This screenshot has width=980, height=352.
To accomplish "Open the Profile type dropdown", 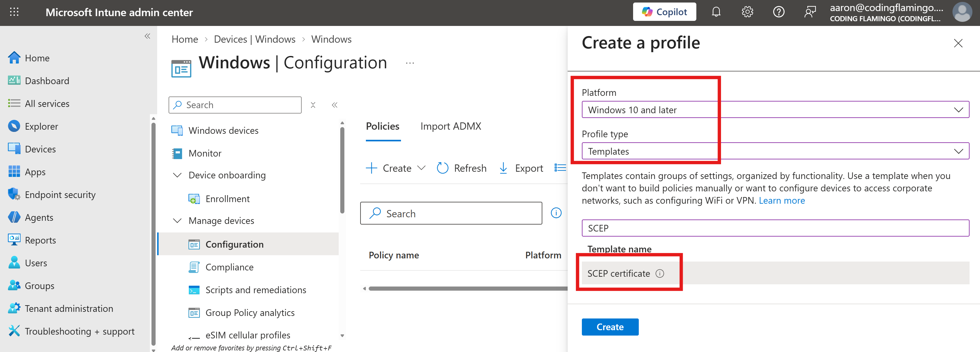I will click(775, 151).
